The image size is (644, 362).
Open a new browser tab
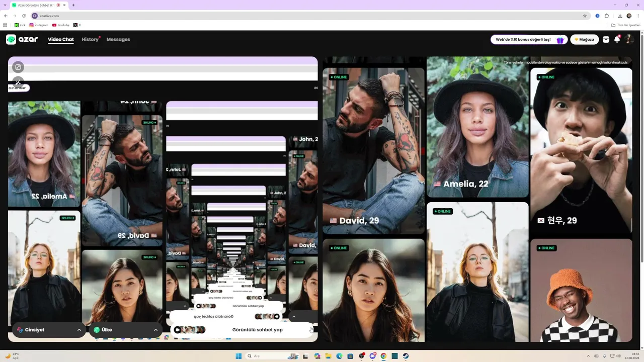click(x=73, y=5)
